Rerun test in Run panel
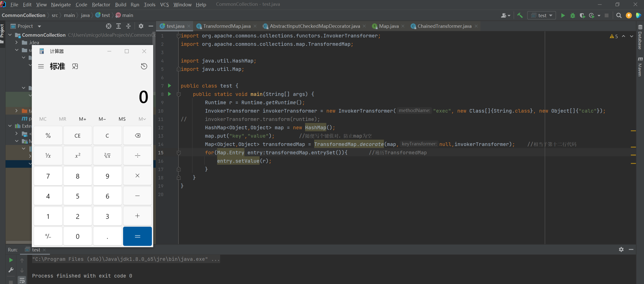 11,260
